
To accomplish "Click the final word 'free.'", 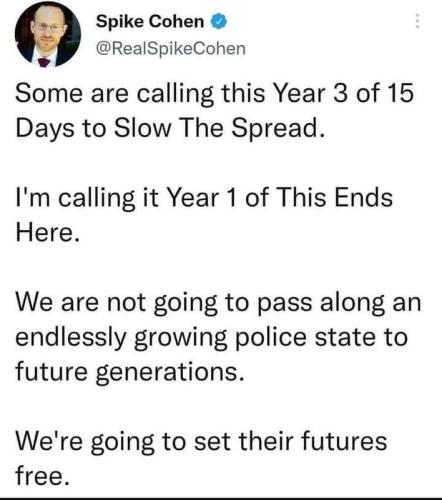I will [43, 476].
